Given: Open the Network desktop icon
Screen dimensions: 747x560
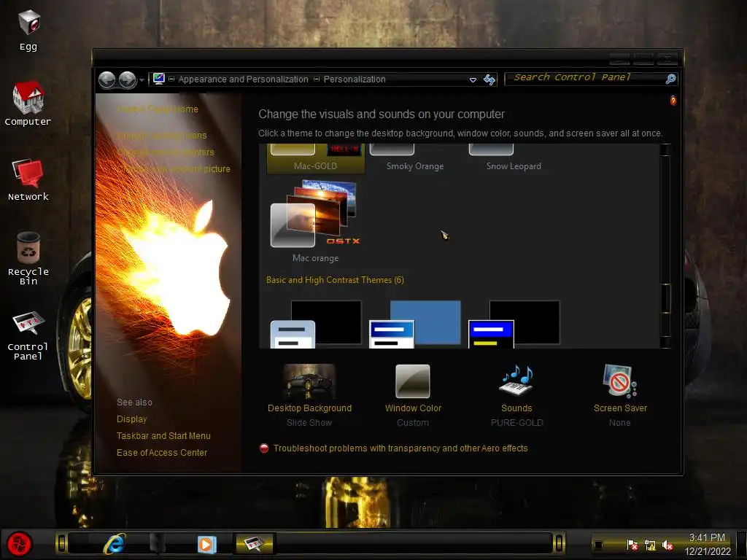Looking at the screenshot, I should click(x=28, y=179).
